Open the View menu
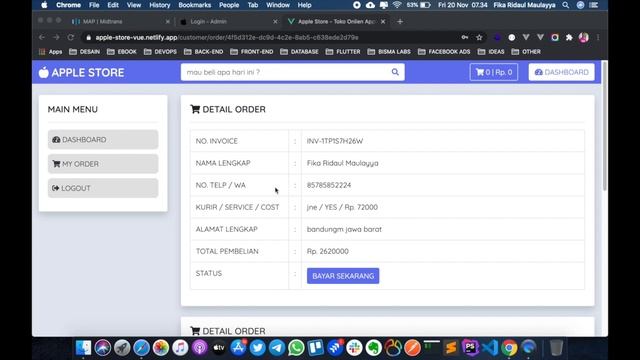This screenshot has width=640, height=360. (133, 5)
